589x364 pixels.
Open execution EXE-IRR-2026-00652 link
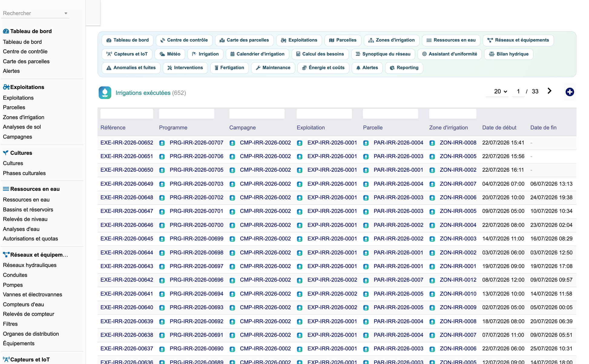point(127,143)
